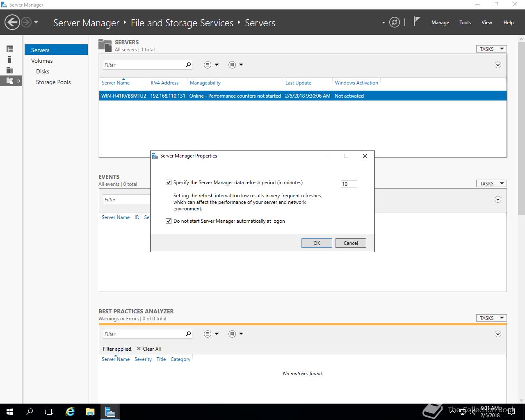The image size is (525, 420).
Task: Open the Help menu
Action: point(509,23)
